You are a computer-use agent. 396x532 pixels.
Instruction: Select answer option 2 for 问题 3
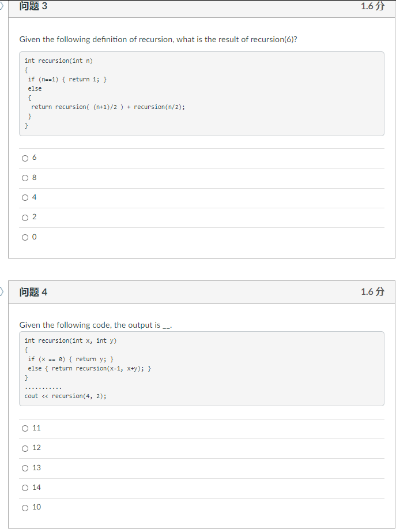coord(25,217)
